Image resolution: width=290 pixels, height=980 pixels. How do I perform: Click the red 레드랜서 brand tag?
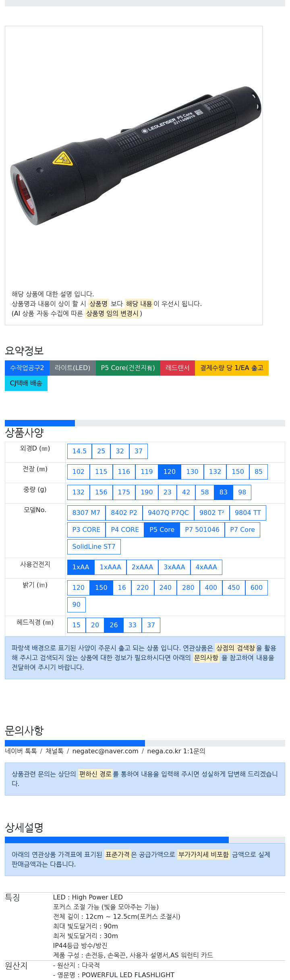(178, 368)
